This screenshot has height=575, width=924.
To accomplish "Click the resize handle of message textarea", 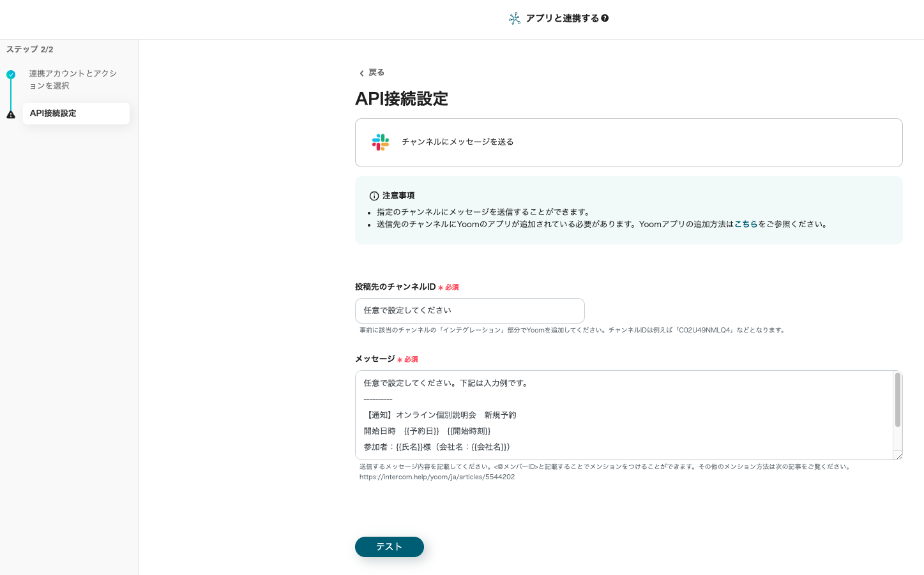I will coord(898,455).
